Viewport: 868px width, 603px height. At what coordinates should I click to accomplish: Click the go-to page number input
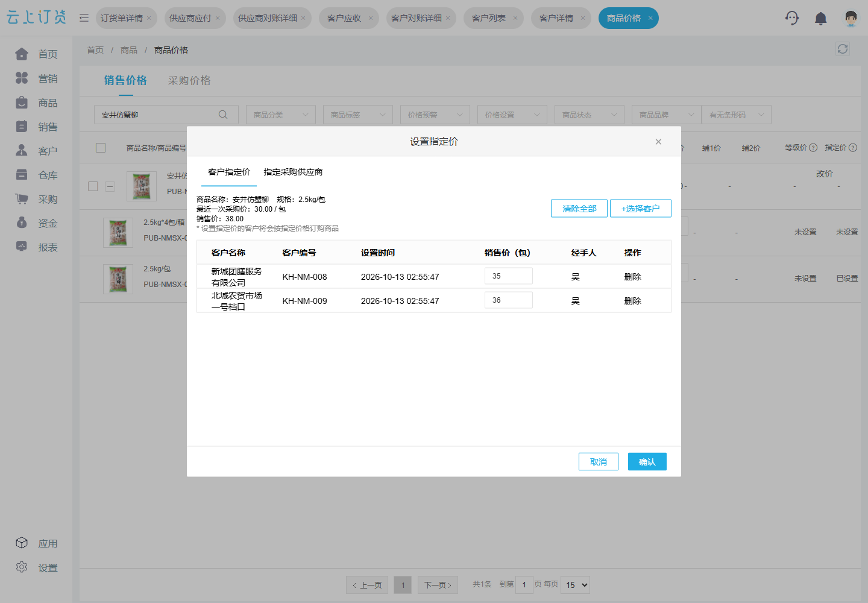524,584
